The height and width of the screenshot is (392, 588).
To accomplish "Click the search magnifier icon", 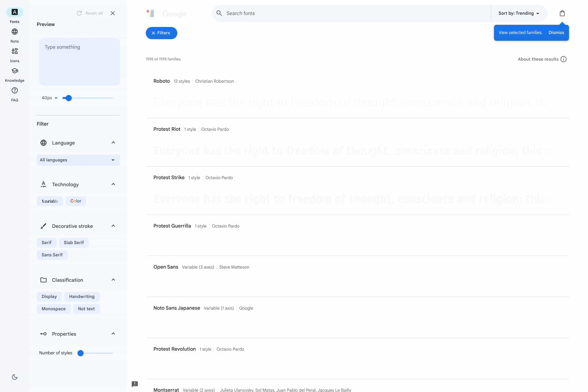I will [219, 13].
